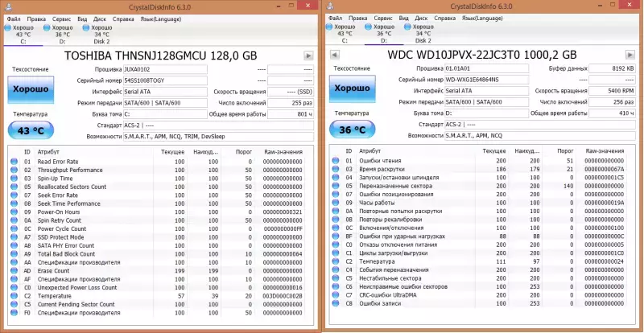Click status orb for Current Pending Sector Count
The image size is (644, 333).
[14, 305]
